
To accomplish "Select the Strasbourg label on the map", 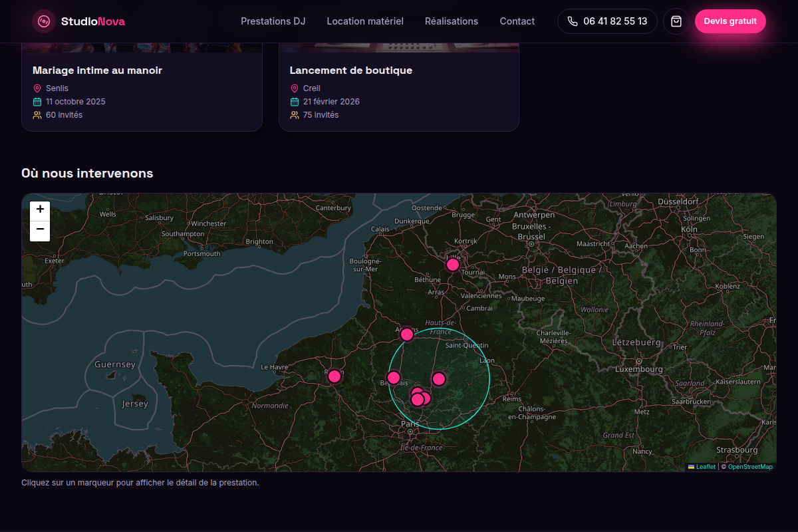I will click(737, 450).
